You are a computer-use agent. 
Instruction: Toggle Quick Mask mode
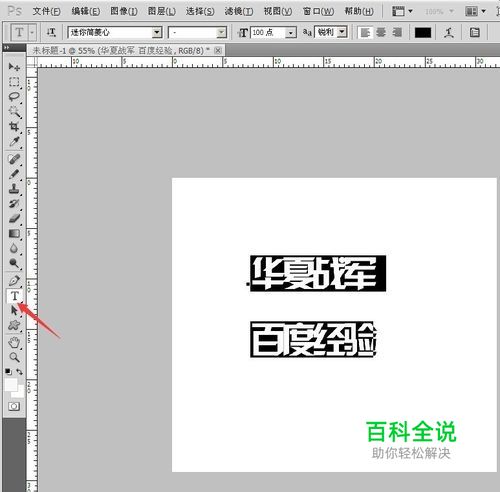coord(14,406)
